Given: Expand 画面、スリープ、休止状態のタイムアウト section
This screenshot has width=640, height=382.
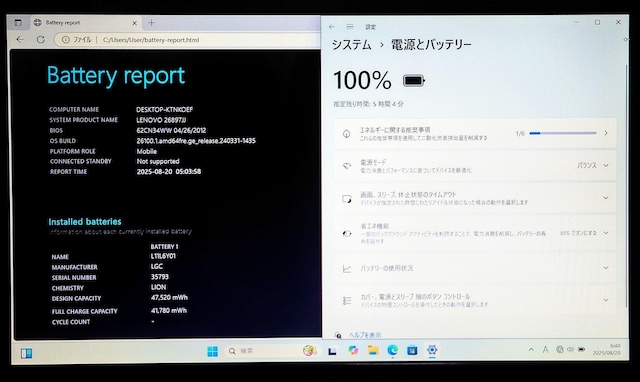Looking at the screenshot, I should coord(475,198).
